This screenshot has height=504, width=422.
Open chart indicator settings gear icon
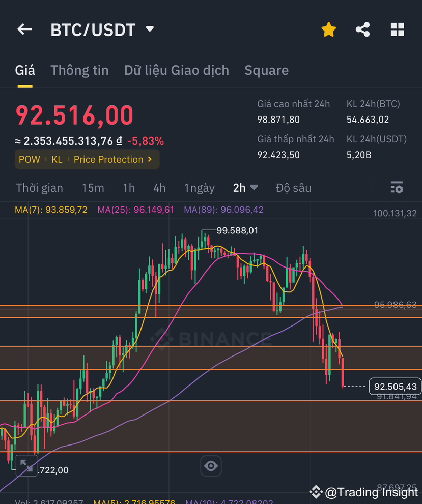click(397, 188)
